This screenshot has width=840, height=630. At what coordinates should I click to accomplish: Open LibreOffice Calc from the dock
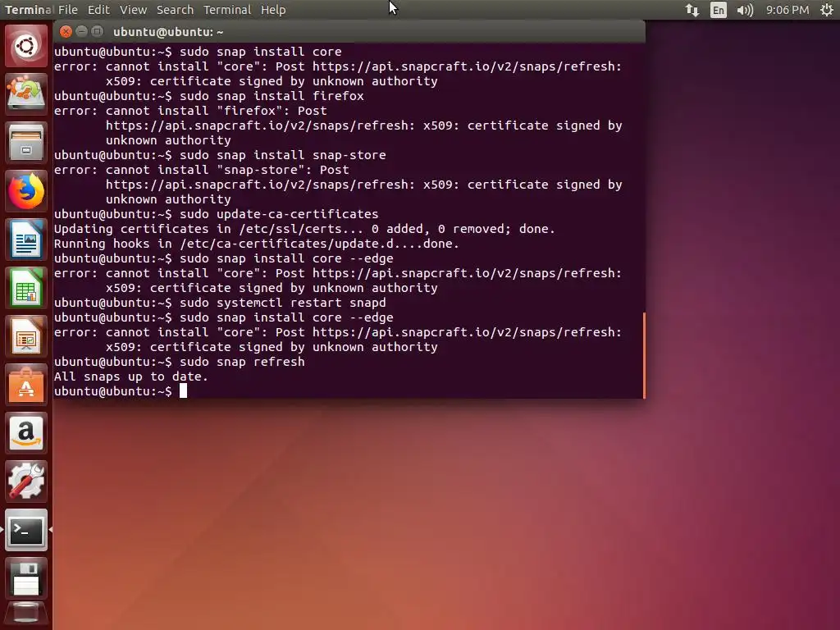tap(25, 288)
